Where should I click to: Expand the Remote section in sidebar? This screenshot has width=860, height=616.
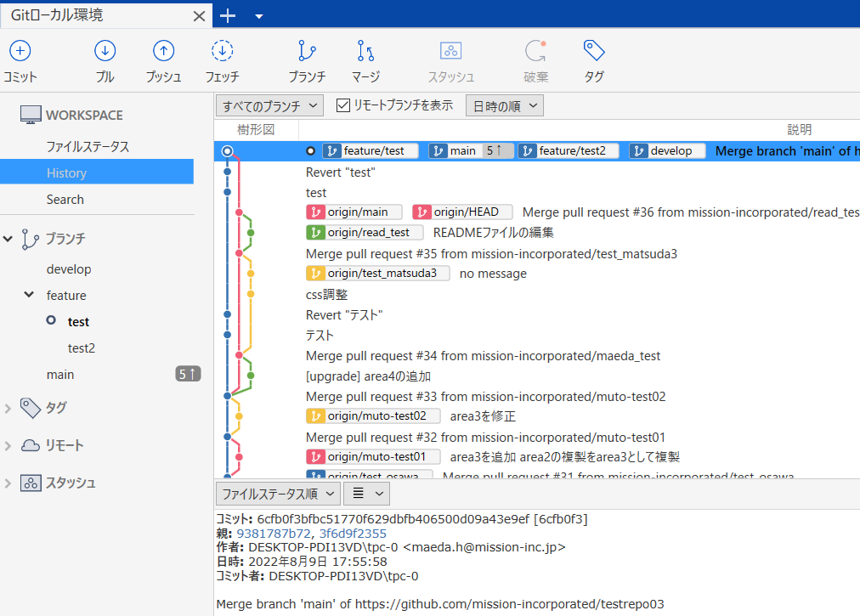click(x=8, y=445)
